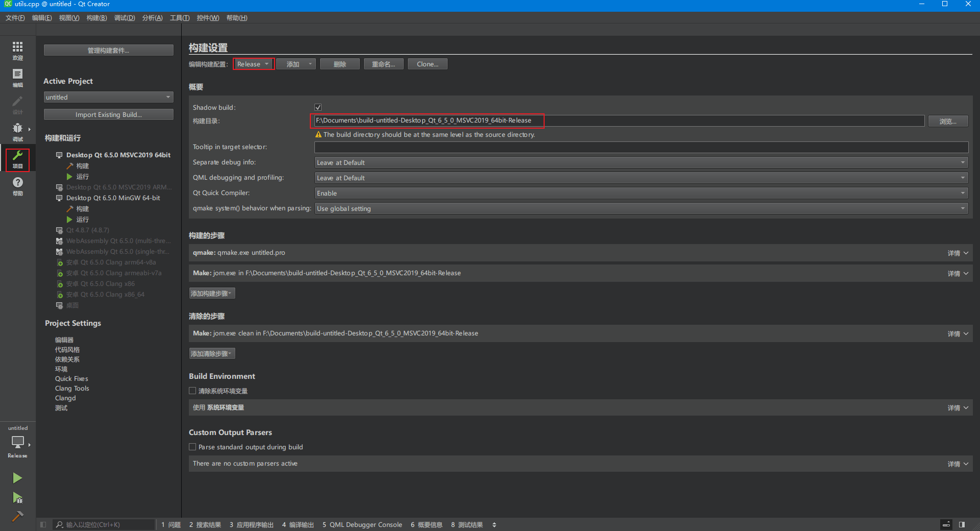Toggle the Shadow build checkbox
Image resolution: width=980 pixels, height=531 pixels.
coord(318,107)
